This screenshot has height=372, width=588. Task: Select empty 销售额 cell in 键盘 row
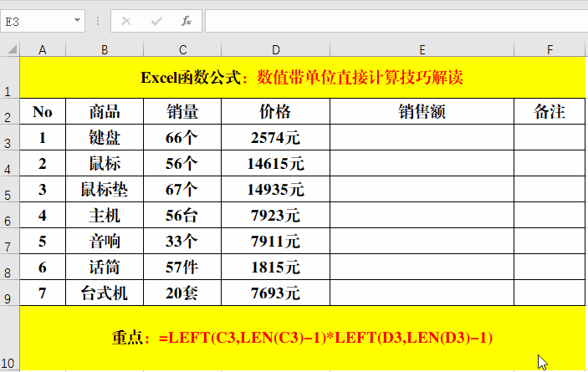[x=422, y=137]
